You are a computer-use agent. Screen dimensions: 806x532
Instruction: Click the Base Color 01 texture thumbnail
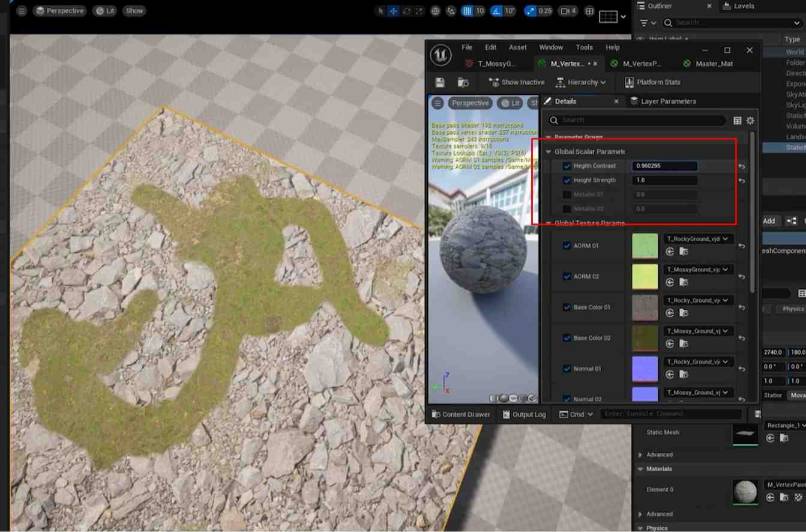pos(645,307)
